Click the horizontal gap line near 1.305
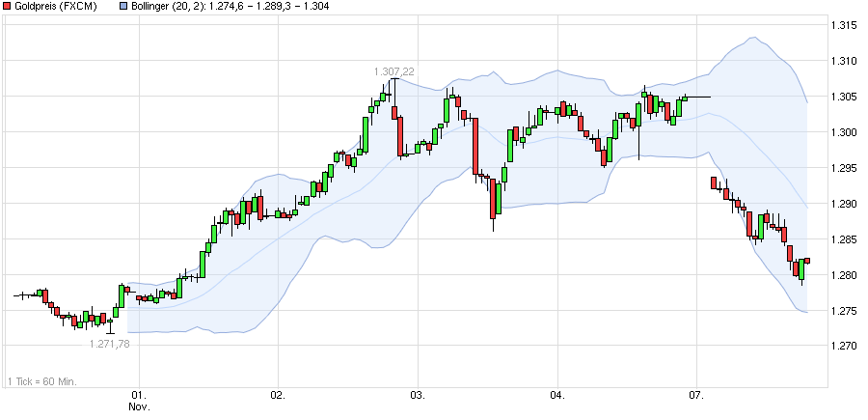The height and width of the screenshot is (420, 868). 698,98
